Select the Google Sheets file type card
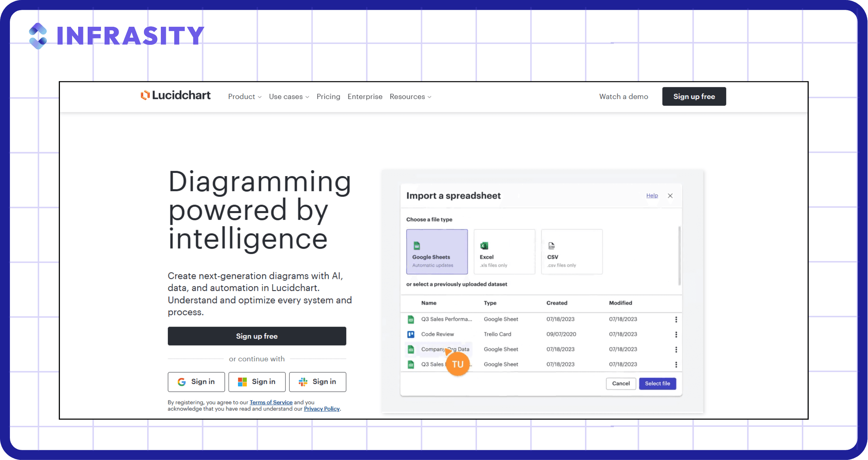The height and width of the screenshot is (460, 868). (x=437, y=252)
